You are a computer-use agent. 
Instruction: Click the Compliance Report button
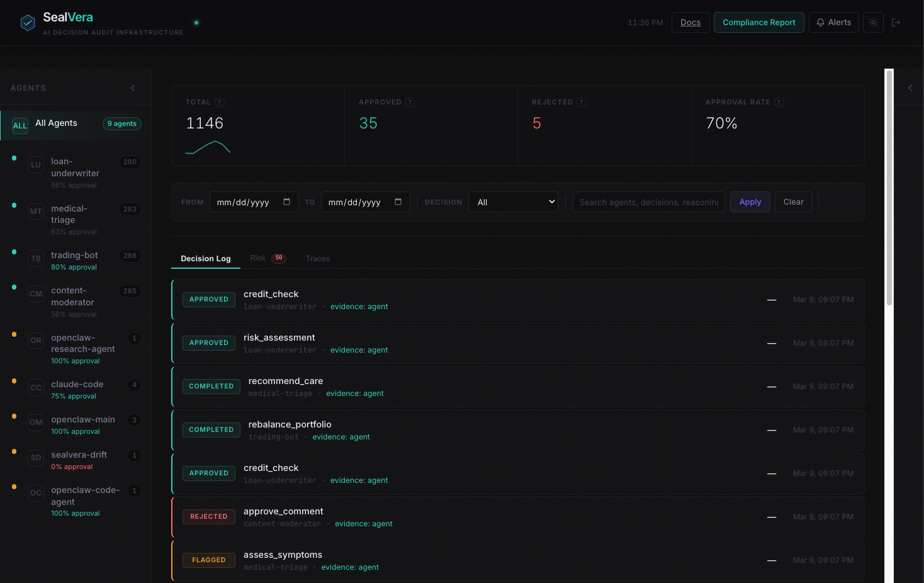tap(759, 22)
